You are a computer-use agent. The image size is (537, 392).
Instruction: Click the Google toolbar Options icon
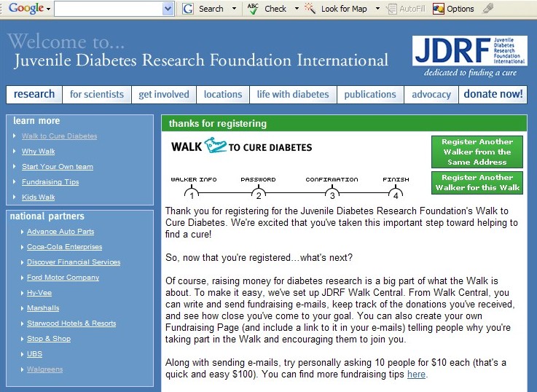point(439,9)
